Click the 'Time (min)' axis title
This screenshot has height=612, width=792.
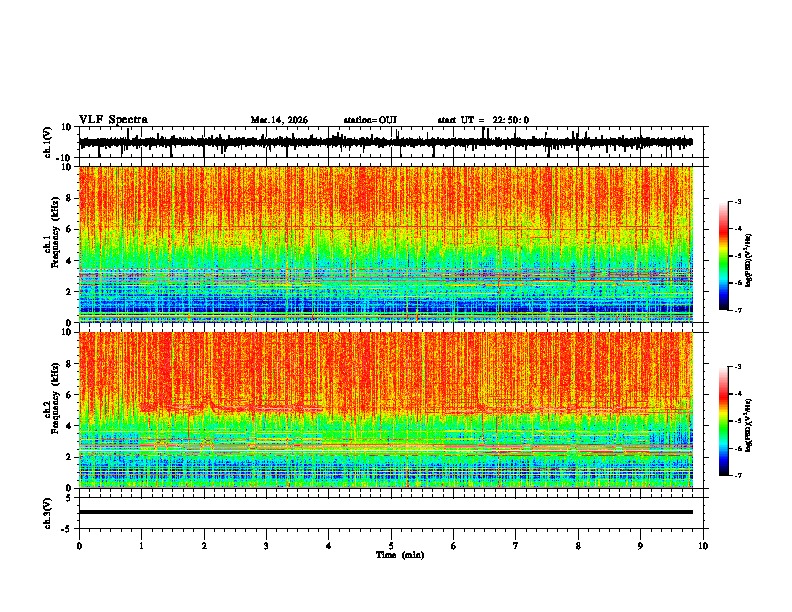tap(400, 555)
